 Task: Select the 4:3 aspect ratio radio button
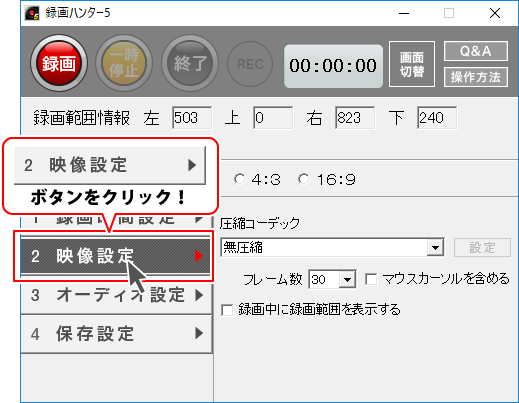click(239, 179)
